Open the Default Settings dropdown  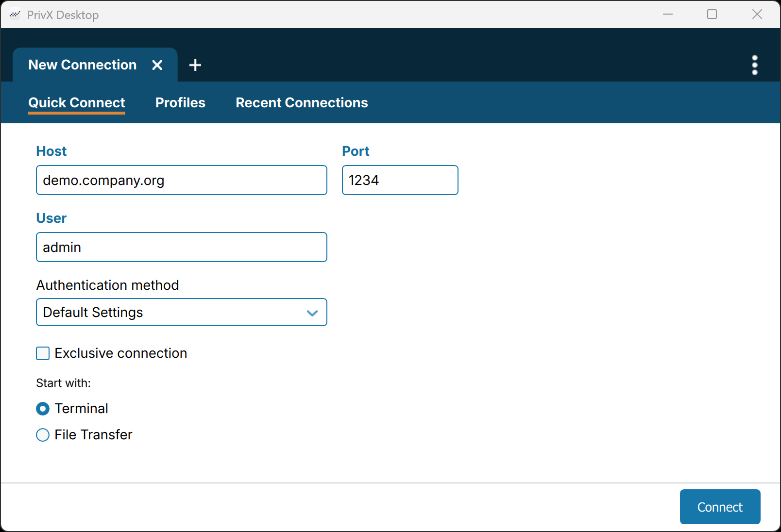coord(181,312)
